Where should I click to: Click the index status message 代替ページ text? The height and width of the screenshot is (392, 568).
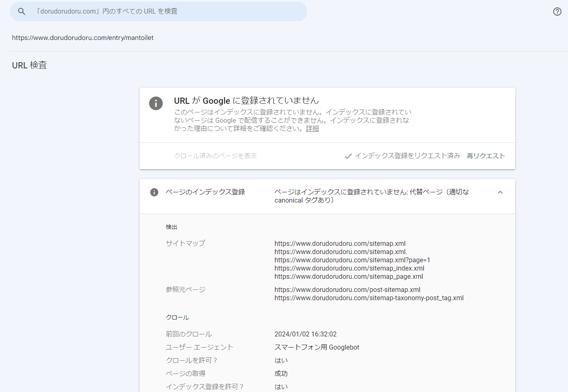coord(372,196)
